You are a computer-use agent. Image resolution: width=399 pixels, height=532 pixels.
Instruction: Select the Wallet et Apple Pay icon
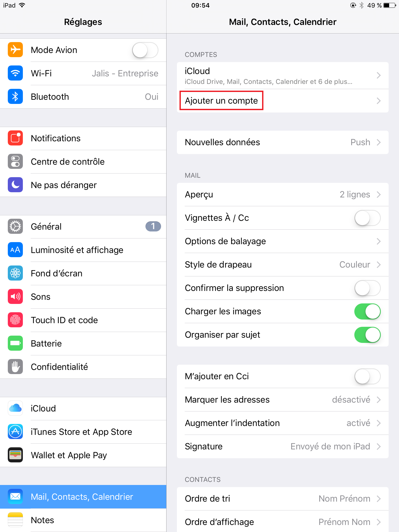pyautogui.click(x=15, y=455)
